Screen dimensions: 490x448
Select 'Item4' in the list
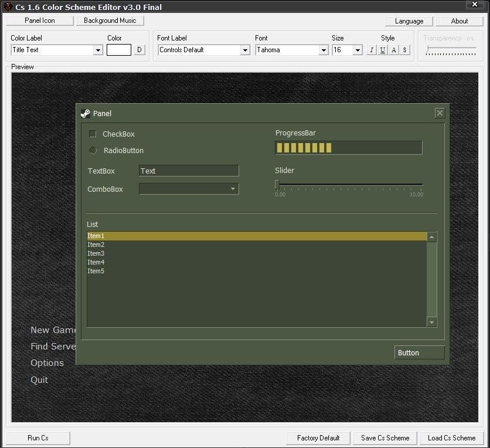(x=257, y=262)
